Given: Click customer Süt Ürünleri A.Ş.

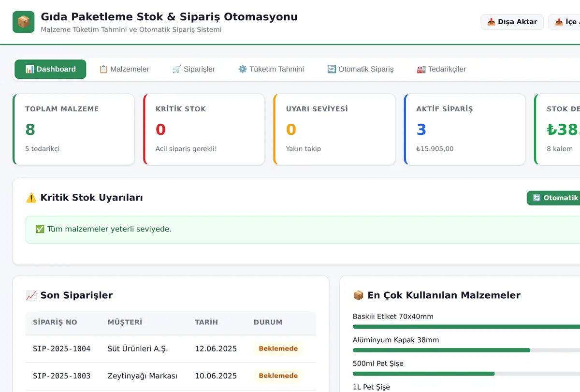Looking at the screenshot, I should tap(138, 348).
